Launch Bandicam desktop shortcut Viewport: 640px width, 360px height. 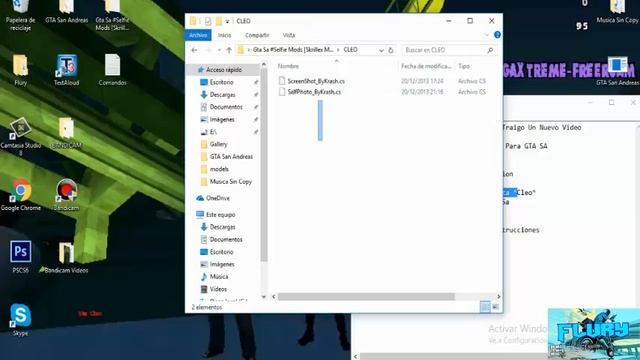[67, 194]
